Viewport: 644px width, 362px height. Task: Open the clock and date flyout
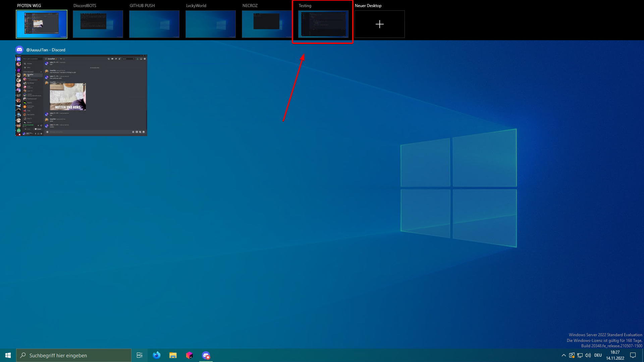pyautogui.click(x=615, y=355)
